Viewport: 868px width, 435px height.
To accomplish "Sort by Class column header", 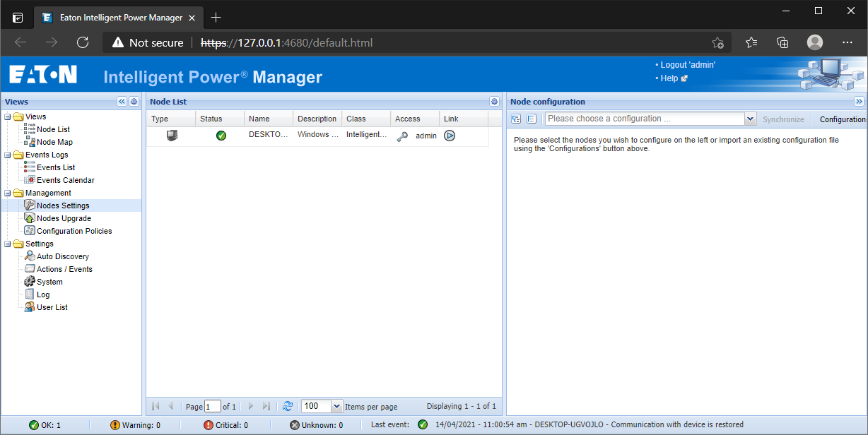I will (x=366, y=119).
